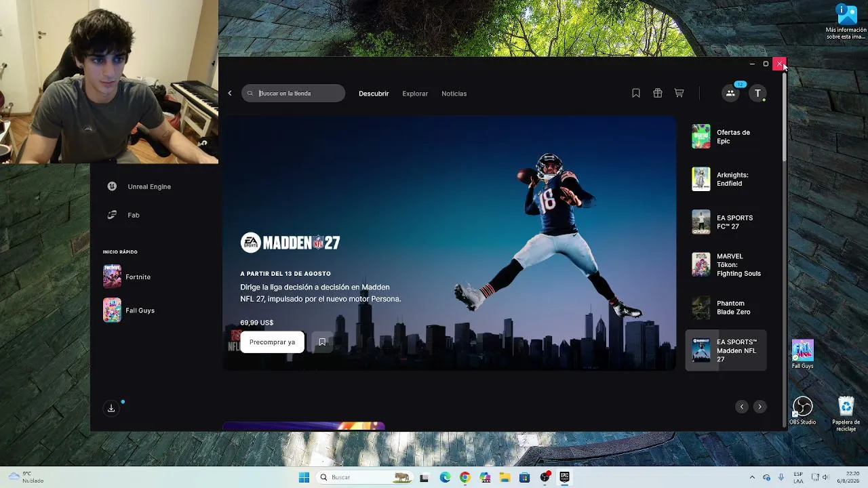Show hidden system tray icons
The image size is (868, 488).
[751, 477]
